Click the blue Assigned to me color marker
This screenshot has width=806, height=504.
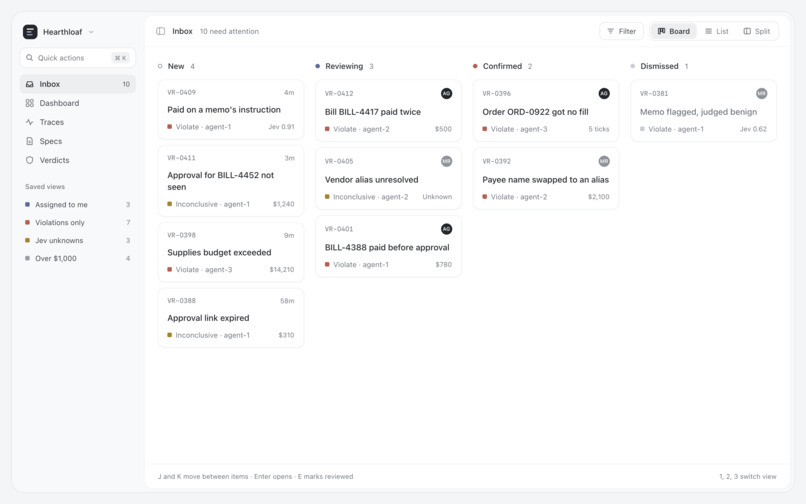click(x=27, y=204)
